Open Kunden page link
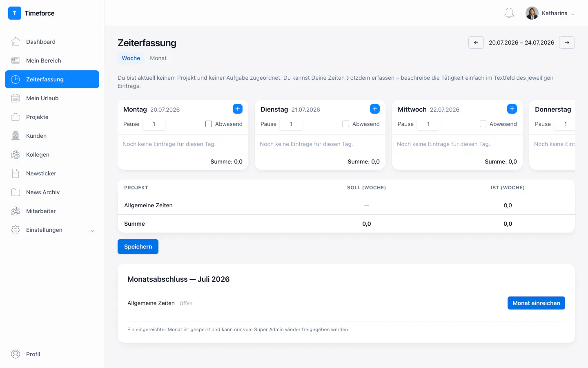Image resolution: width=588 pixels, height=368 pixels. 52,136
